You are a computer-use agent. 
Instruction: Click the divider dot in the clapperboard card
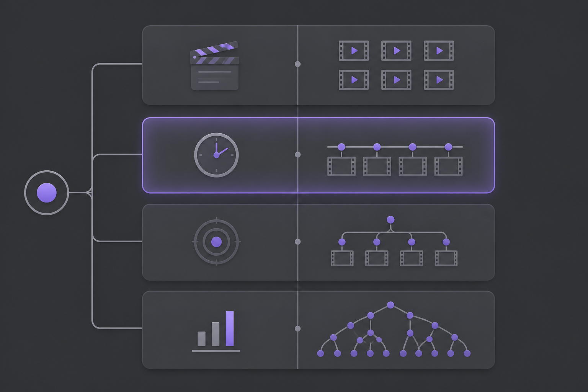(x=297, y=64)
